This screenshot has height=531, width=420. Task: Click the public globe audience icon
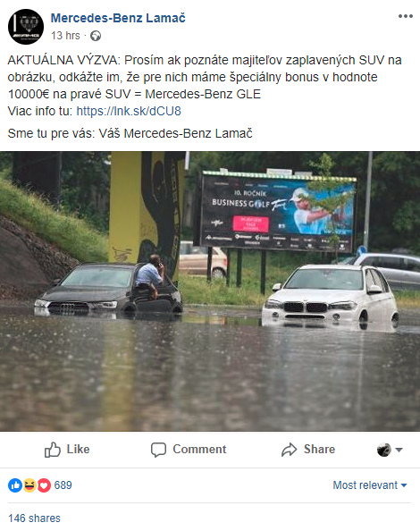(x=96, y=36)
